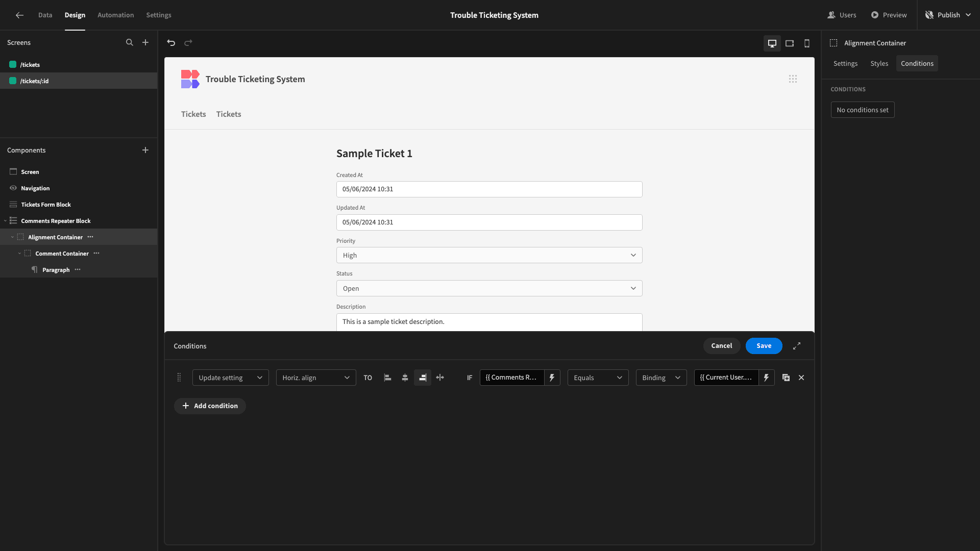This screenshot has height=551, width=980.
Task: Duplicate the condition row
Action: [786, 378]
